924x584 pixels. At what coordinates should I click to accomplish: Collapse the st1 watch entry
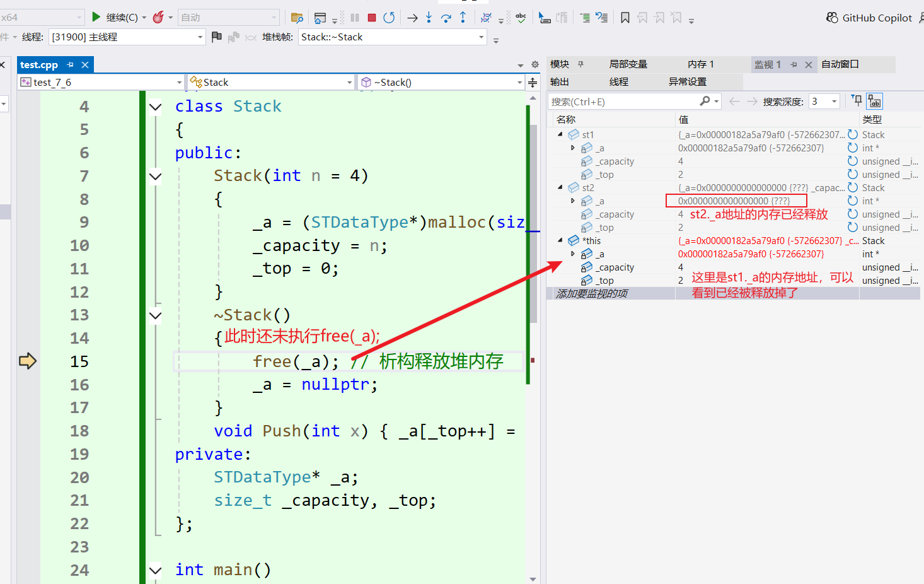click(x=560, y=134)
